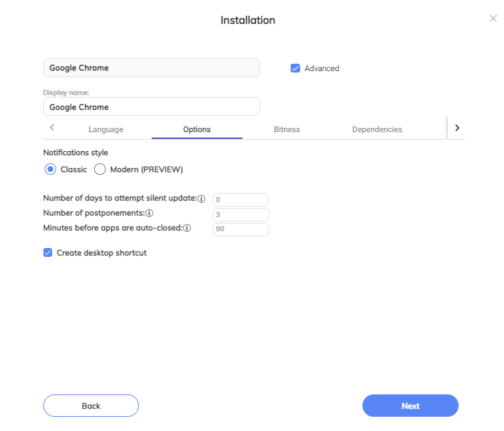
Task: Select the Options tab
Action: [x=196, y=129]
